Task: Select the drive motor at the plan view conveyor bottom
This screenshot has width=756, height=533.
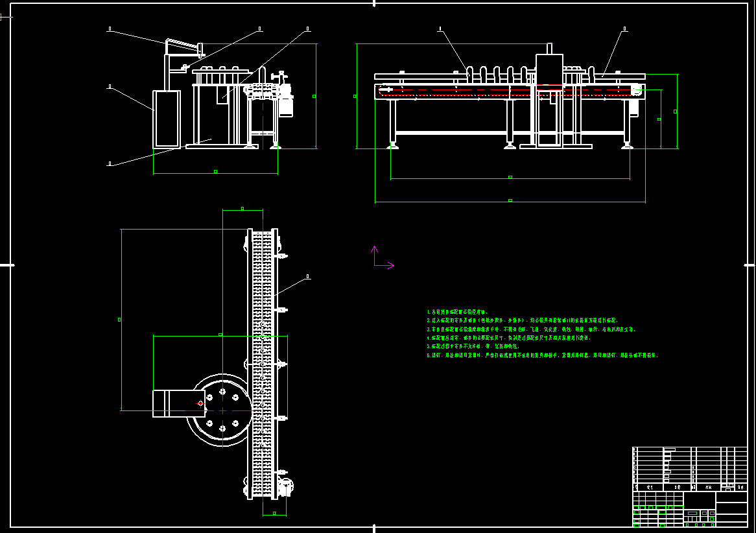Action: (286, 487)
